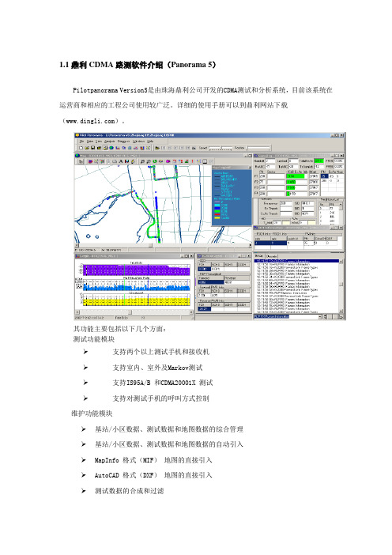Click the playback start icon before Speed

click(157, 148)
